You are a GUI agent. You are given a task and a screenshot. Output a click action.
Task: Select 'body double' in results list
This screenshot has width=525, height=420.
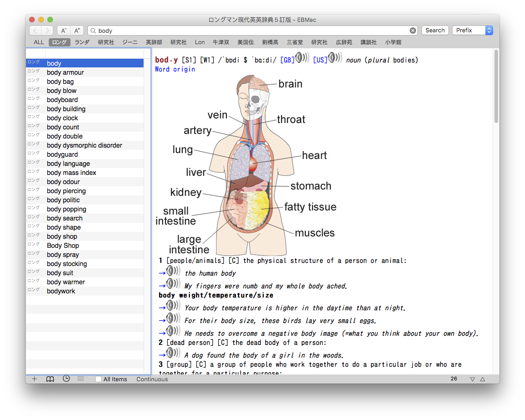click(x=85, y=136)
